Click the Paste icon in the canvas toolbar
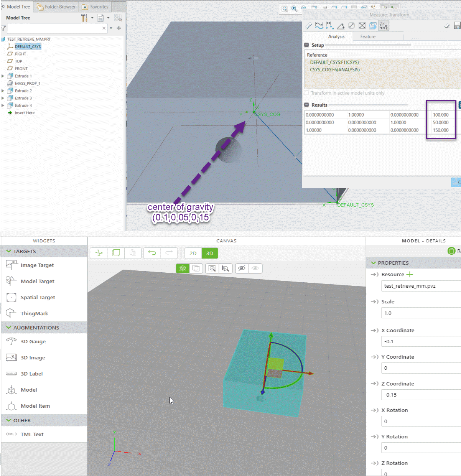The height and width of the screenshot is (476, 461). point(133,253)
